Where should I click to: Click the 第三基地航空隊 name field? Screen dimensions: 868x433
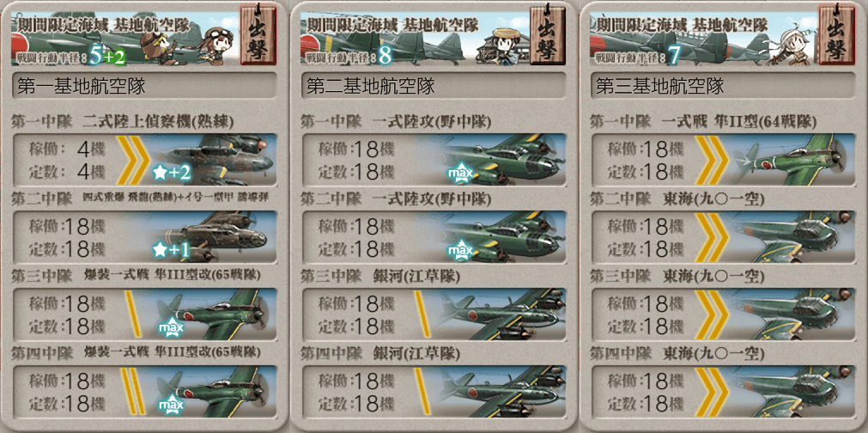click(722, 86)
